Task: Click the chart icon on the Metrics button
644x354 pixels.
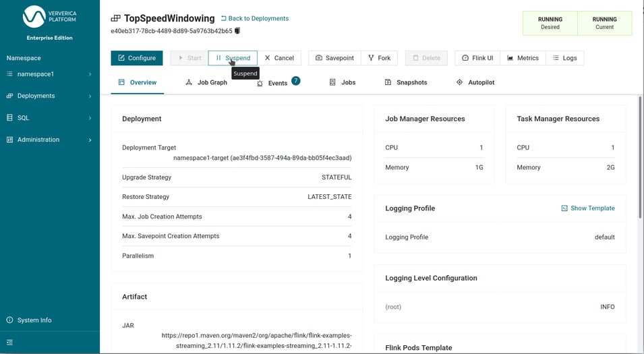Action: pos(510,58)
